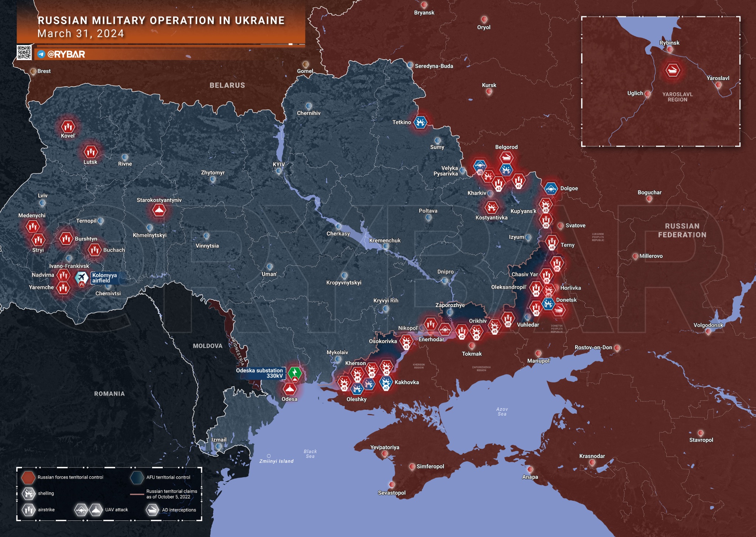Click the Rybinsk label in the inset map
This screenshot has width=756, height=537.
[669, 43]
